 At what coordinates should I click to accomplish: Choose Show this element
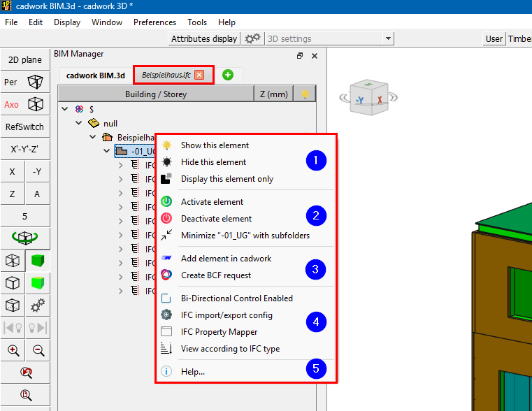tap(215, 145)
